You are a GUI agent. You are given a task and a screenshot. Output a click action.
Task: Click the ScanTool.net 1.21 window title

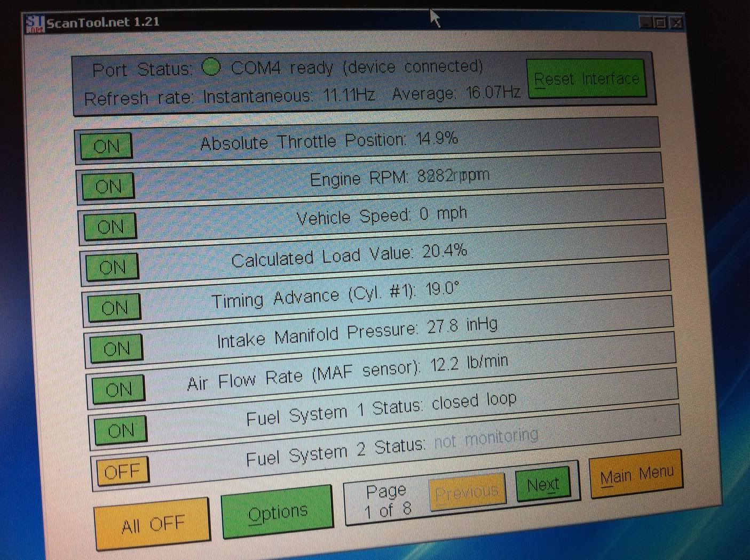102,22
